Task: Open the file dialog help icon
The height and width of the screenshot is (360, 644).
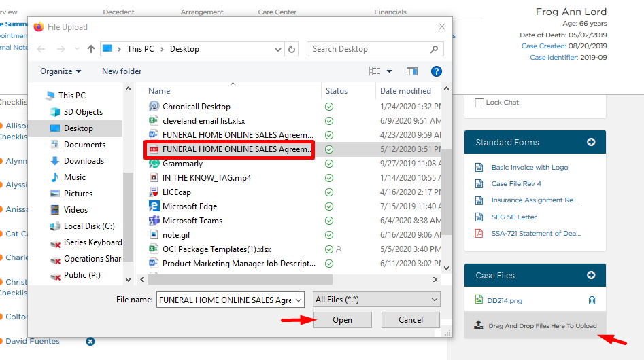Action: click(436, 71)
